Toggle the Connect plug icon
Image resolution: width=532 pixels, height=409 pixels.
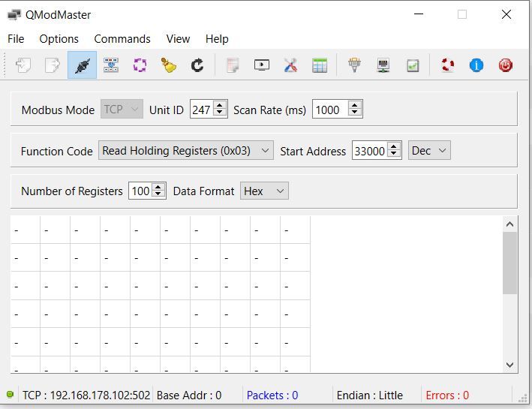pyautogui.click(x=82, y=65)
